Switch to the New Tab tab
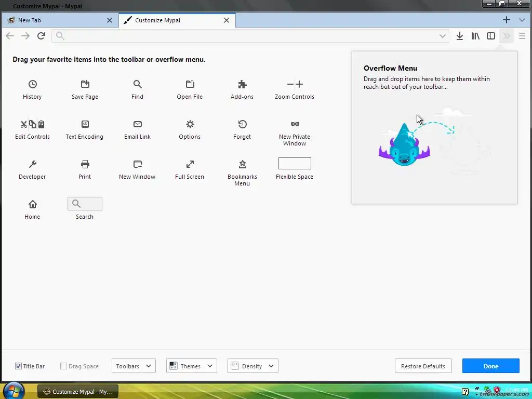Image resolution: width=532 pixels, height=399 pixels. pyautogui.click(x=60, y=20)
